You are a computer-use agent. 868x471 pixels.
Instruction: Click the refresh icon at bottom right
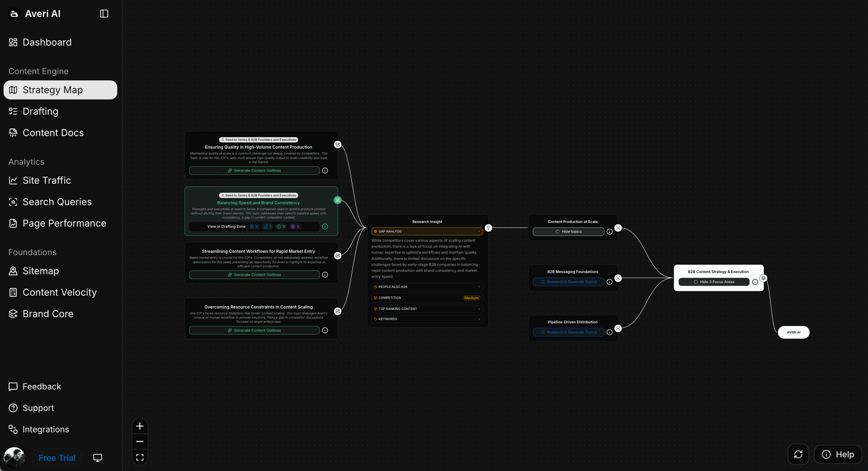pyautogui.click(x=798, y=454)
